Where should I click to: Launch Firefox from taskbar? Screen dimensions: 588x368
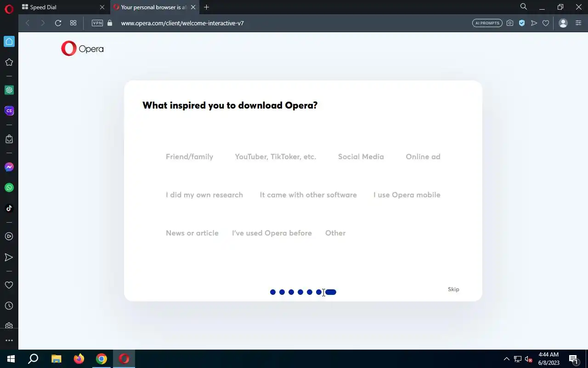tap(79, 359)
